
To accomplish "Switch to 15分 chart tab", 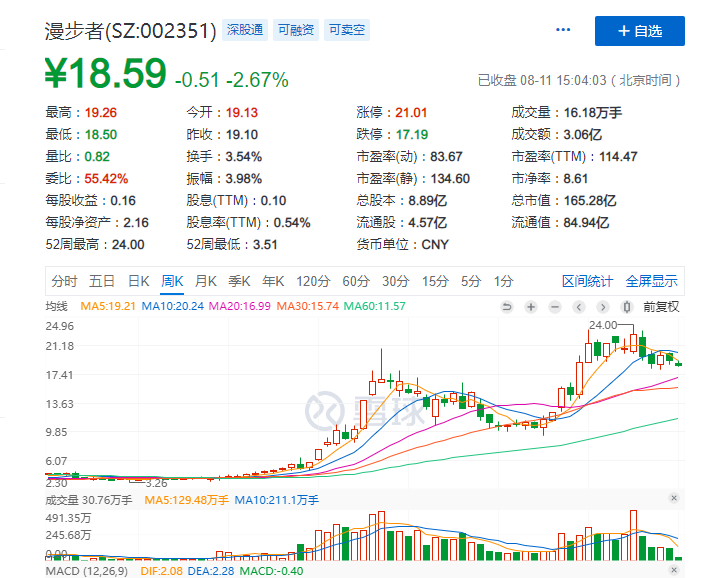I will click(x=435, y=281).
